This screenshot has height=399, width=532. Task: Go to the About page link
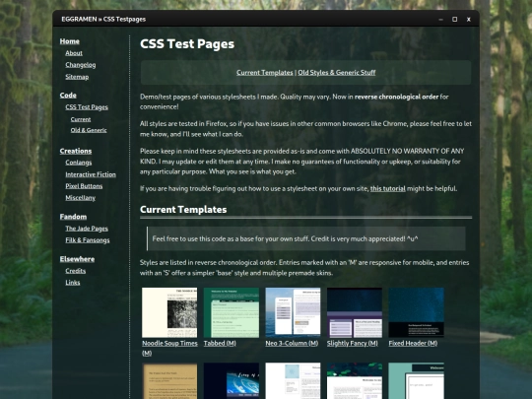(x=74, y=53)
